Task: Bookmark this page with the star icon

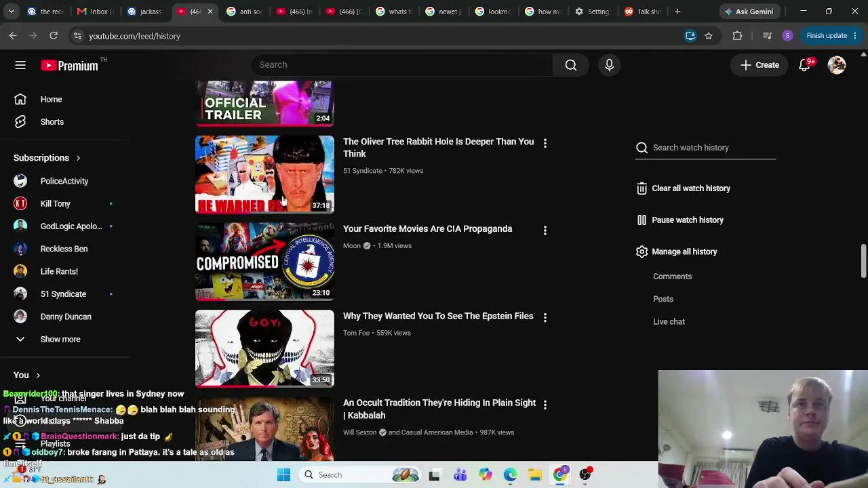Action: 709,36
